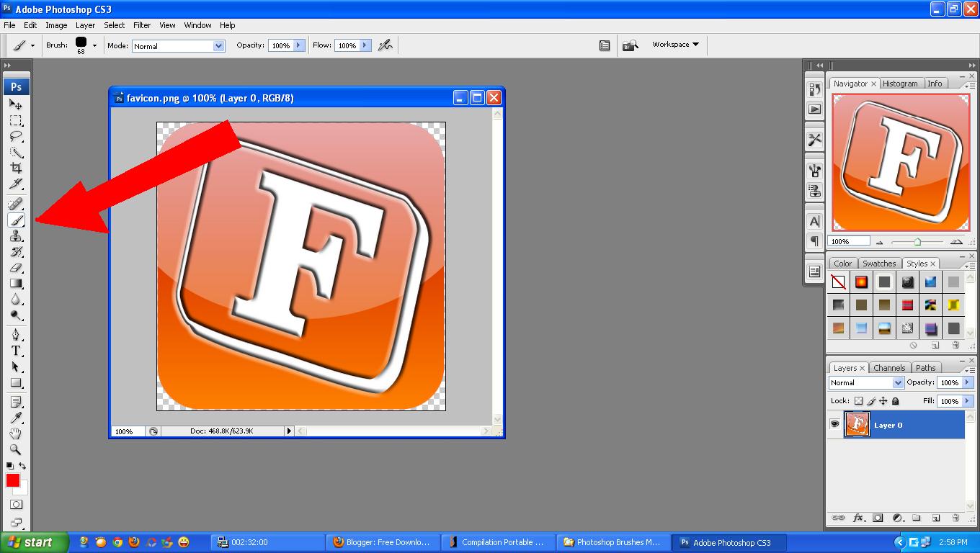Screen dimensions: 980x553
Task: Expand the Flow slider arrow
Action: click(x=365, y=45)
